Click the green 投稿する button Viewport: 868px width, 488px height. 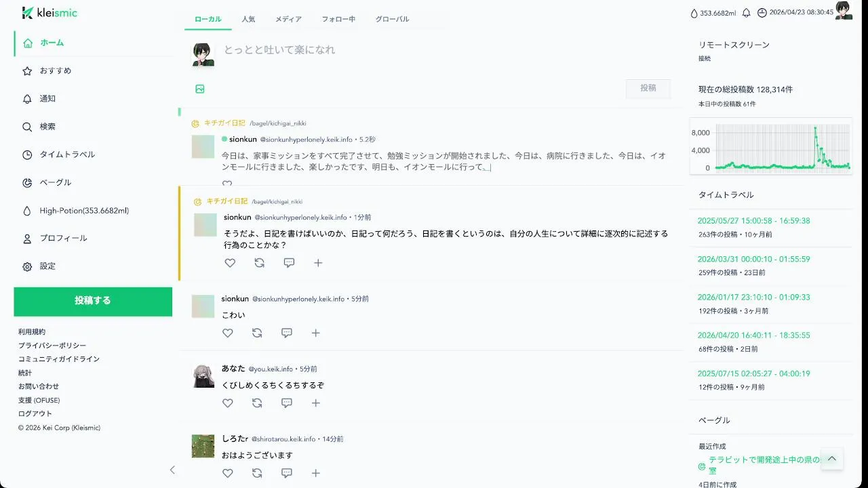(x=93, y=302)
